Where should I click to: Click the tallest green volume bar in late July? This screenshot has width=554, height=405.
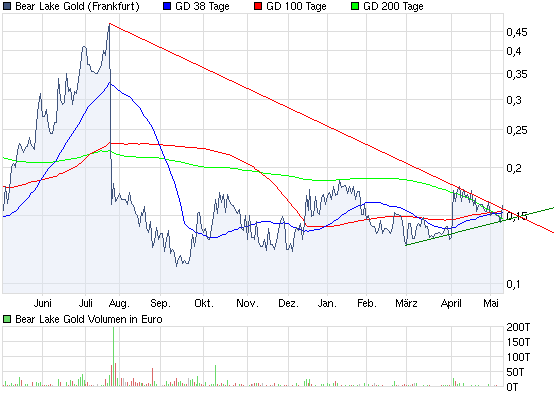(x=113, y=356)
